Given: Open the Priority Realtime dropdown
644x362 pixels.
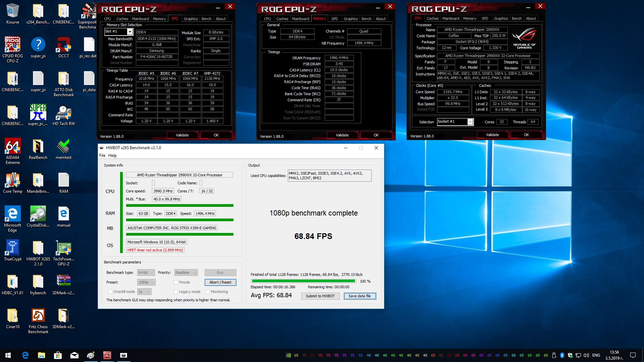Looking at the screenshot, I should click(186, 273).
